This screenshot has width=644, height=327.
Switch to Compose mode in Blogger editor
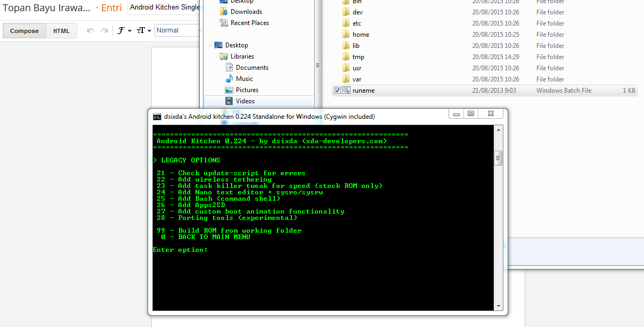tap(25, 31)
